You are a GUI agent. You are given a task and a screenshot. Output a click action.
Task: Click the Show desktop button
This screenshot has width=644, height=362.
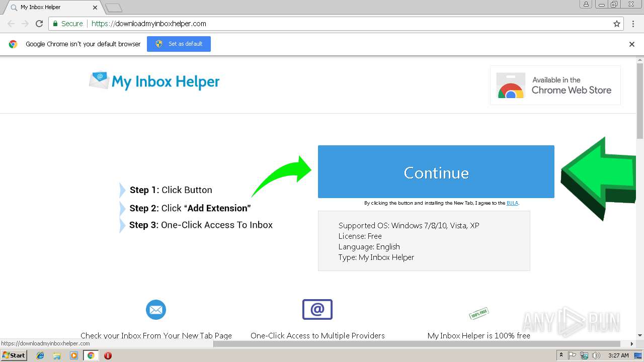tap(638, 355)
